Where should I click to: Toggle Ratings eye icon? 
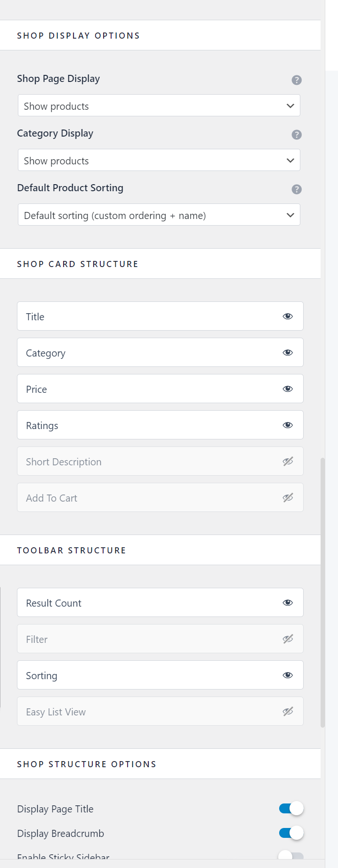(288, 425)
